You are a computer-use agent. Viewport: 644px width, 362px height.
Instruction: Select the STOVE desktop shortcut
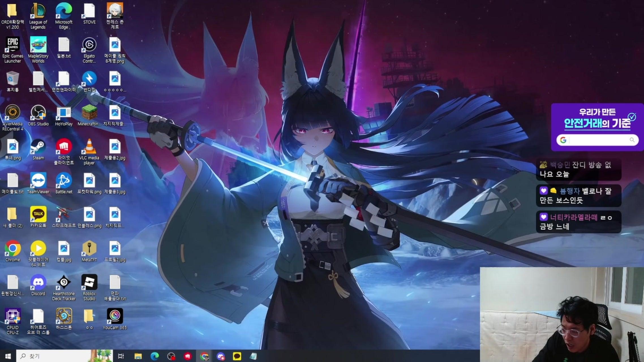pos(89,14)
